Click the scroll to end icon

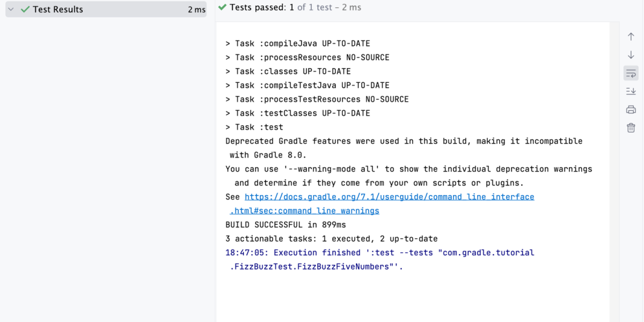631,91
